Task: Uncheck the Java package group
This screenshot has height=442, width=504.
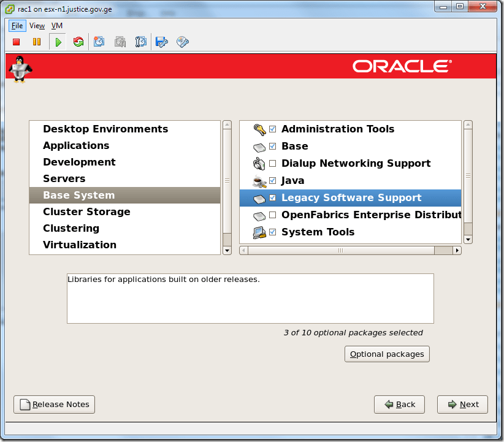Action: [272, 180]
